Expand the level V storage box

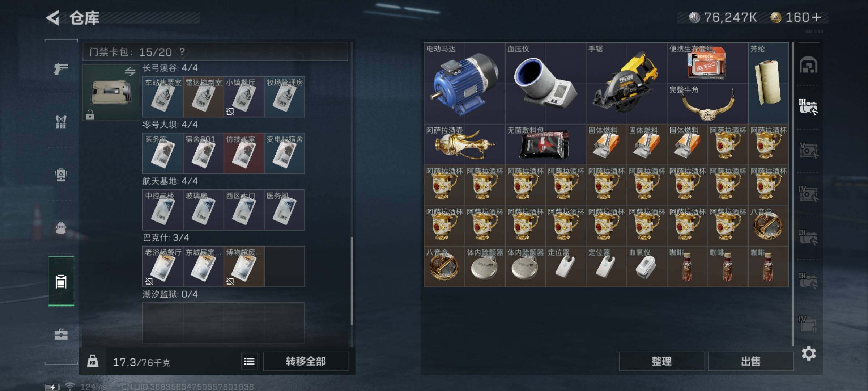(808, 150)
